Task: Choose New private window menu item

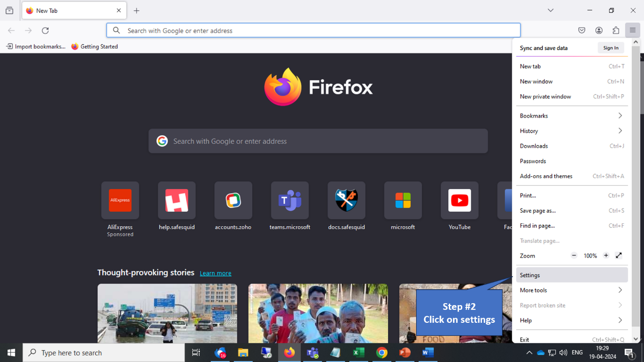Action: coord(545,97)
